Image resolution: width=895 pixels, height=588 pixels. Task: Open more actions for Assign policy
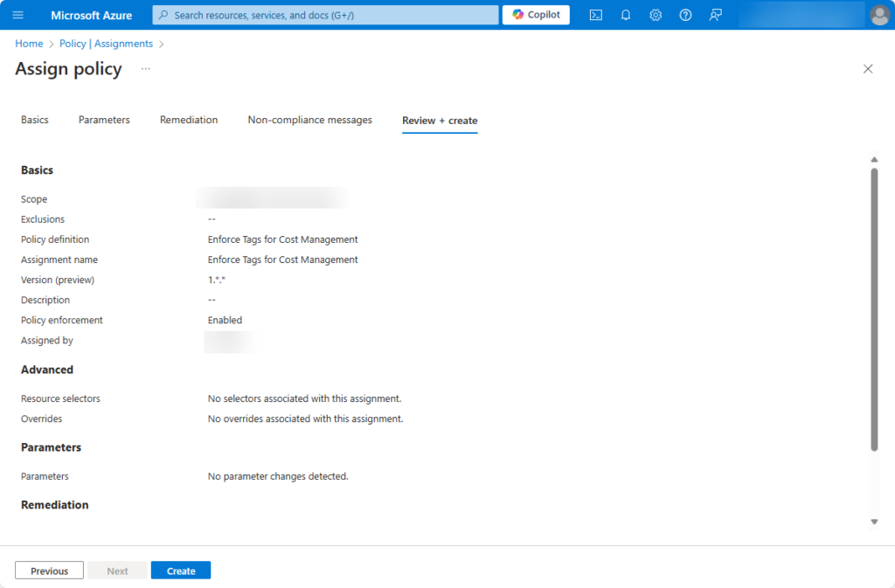tap(145, 68)
